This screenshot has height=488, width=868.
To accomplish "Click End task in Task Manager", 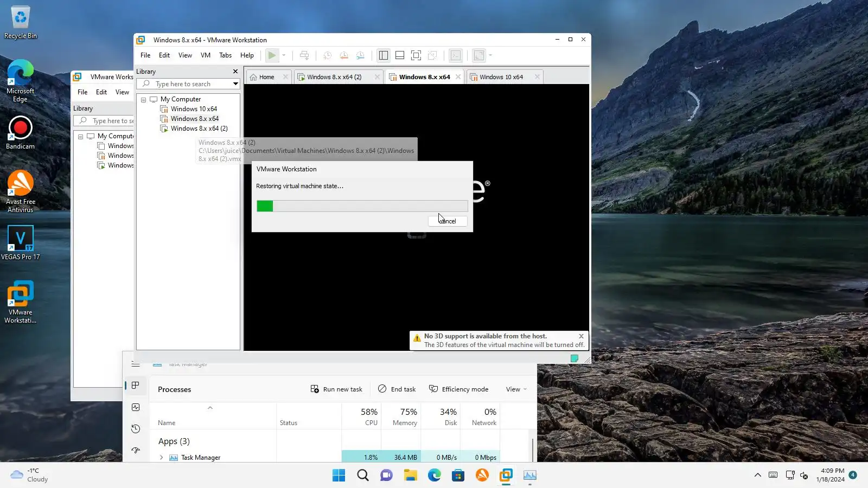I will 397,389.
